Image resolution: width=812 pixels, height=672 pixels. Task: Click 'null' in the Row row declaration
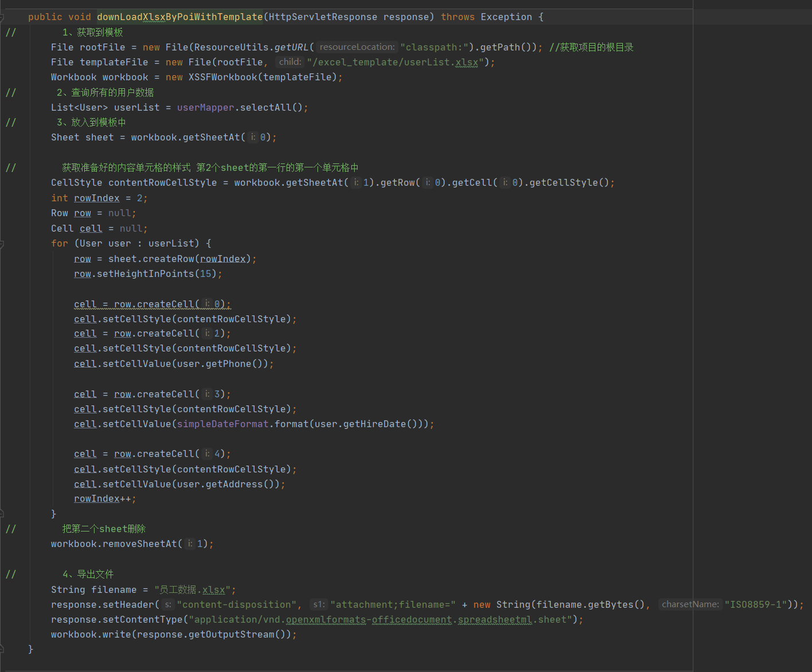120,213
